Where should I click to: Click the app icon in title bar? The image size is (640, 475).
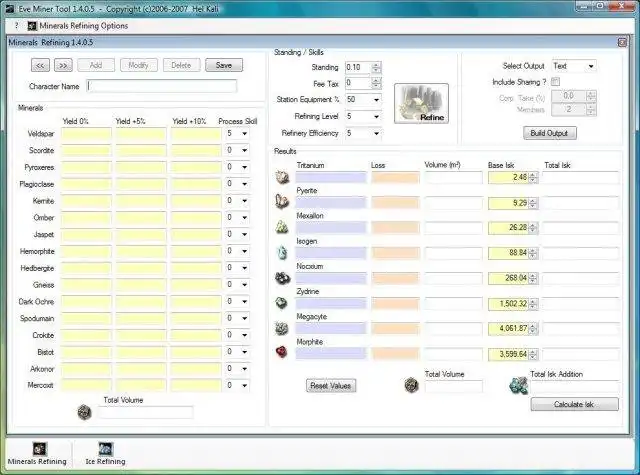point(10,9)
